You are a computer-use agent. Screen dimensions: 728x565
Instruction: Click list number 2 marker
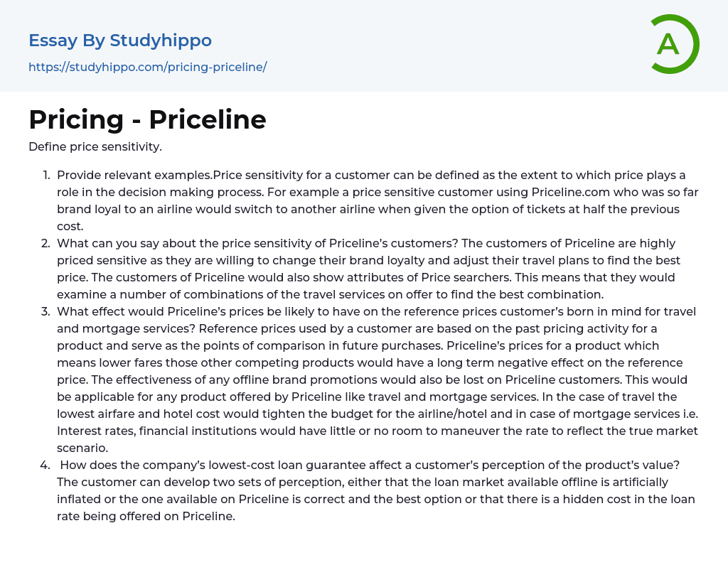pyautogui.click(x=45, y=243)
